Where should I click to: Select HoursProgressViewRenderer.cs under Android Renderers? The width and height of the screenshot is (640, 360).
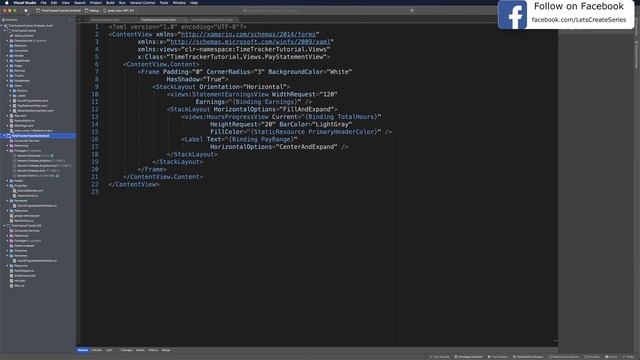(37, 206)
